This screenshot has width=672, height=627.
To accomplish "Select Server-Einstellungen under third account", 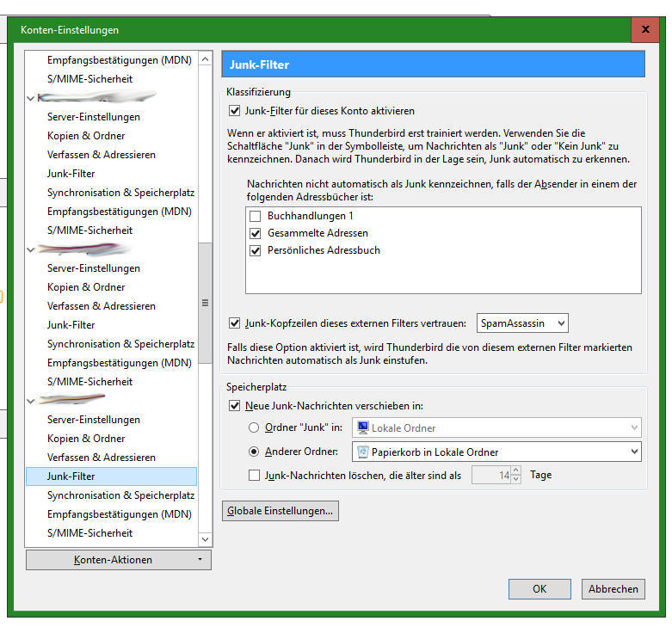I will [94, 420].
